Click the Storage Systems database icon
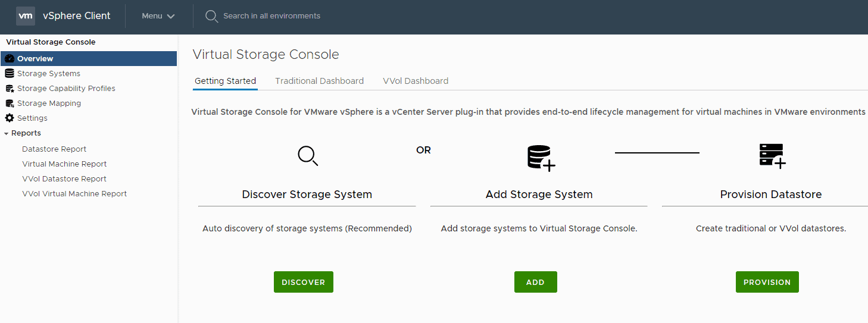The width and height of the screenshot is (868, 323). (x=10, y=73)
